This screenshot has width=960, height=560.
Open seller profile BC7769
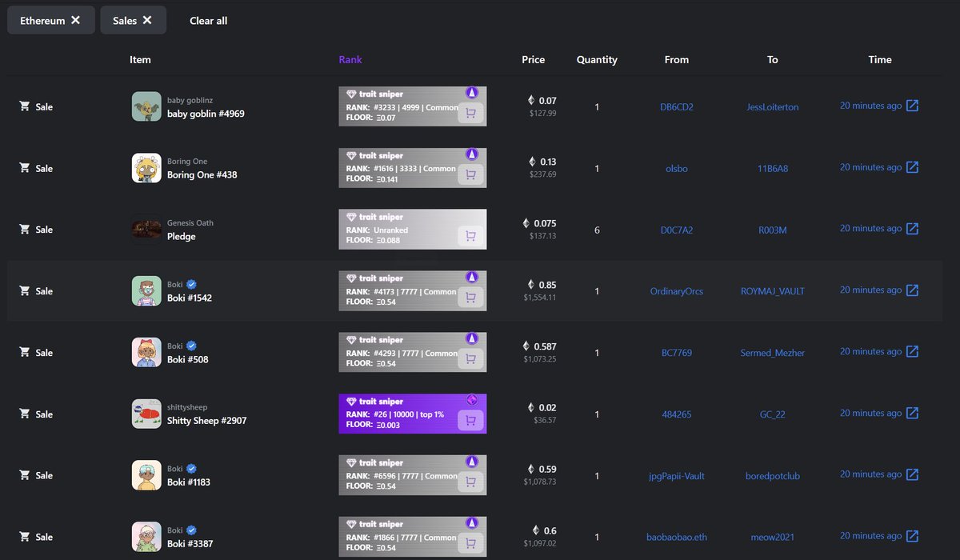pyautogui.click(x=677, y=352)
